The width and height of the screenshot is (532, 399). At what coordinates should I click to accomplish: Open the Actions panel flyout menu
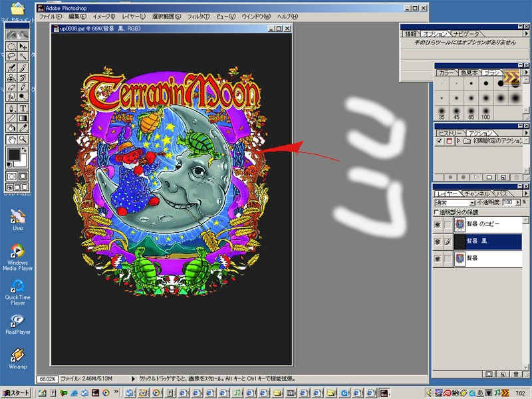(526, 132)
